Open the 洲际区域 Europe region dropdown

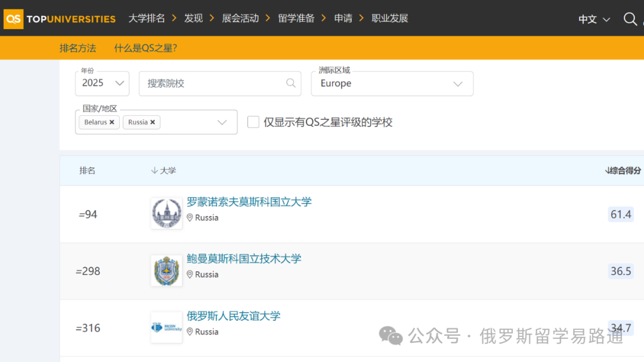(x=392, y=83)
